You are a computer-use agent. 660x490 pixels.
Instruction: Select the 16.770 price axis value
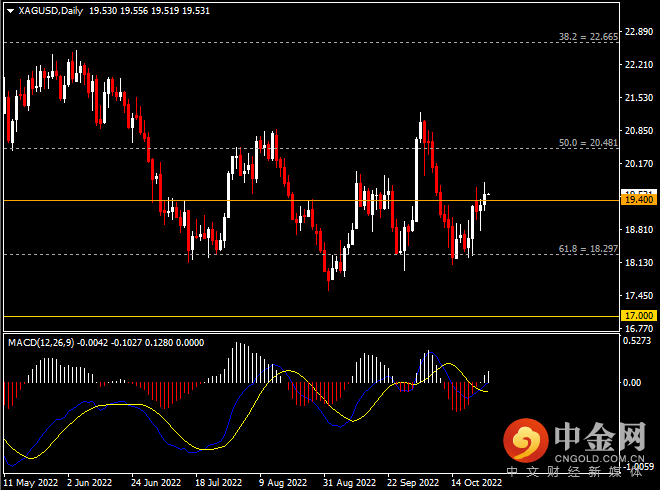coord(639,328)
